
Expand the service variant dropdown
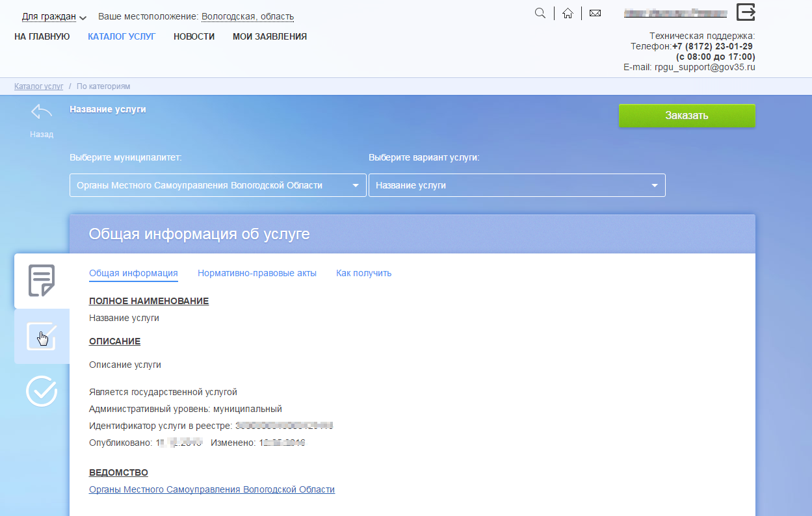517,185
